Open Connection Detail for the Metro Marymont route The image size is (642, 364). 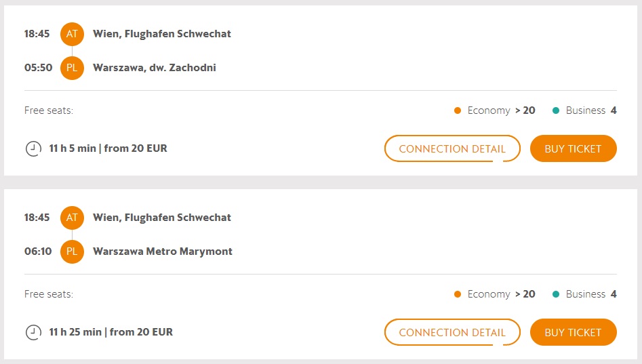click(452, 333)
